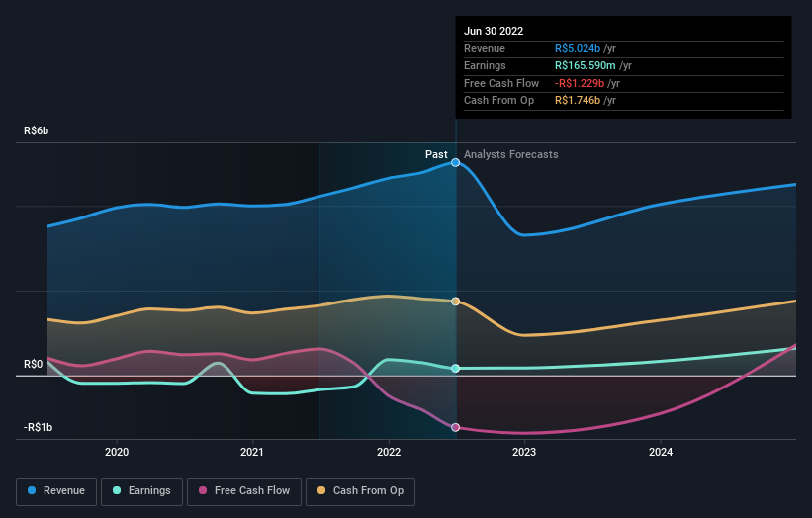Click the -R$1b y-axis label

[38, 427]
